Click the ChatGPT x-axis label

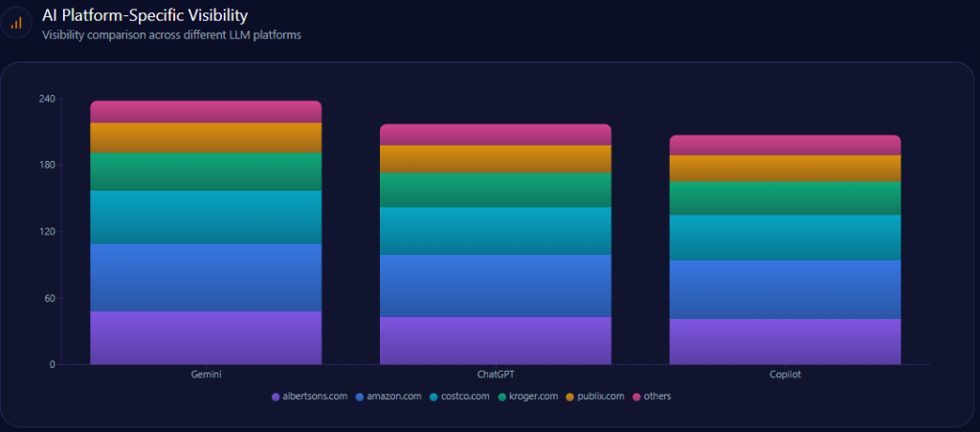click(x=495, y=375)
